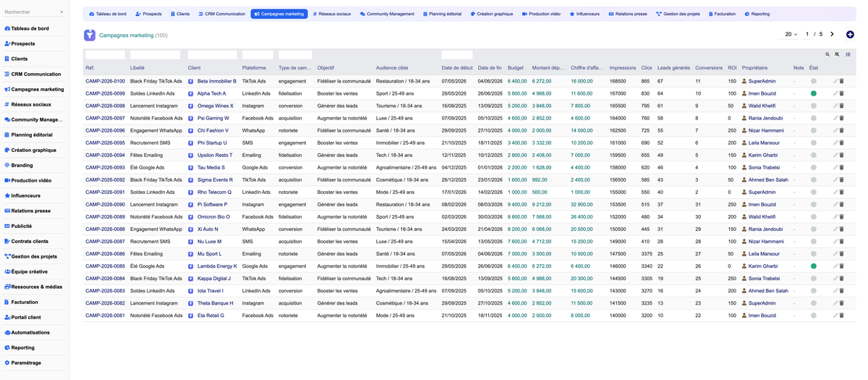Open Paramétrage in the left sidebar
This screenshot has height=380, width=868.
(26, 363)
